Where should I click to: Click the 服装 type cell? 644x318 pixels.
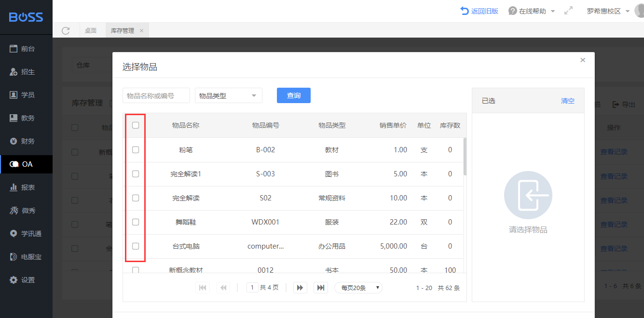click(x=332, y=222)
